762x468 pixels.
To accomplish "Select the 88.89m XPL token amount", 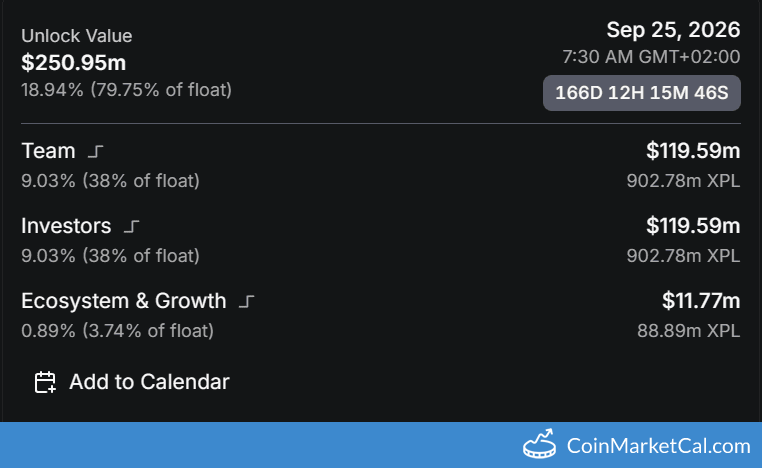I will tap(688, 330).
